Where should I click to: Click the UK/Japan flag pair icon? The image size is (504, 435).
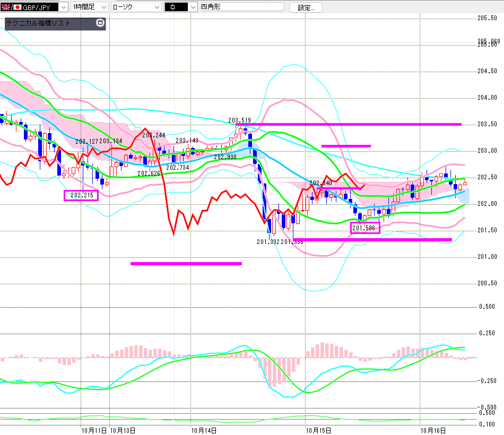point(6,7)
